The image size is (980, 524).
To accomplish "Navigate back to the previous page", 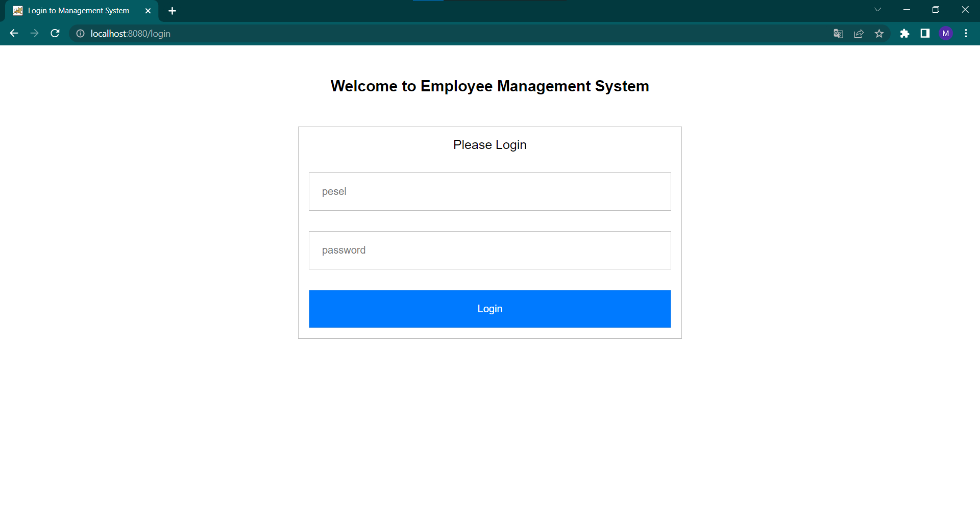I will click(13, 33).
